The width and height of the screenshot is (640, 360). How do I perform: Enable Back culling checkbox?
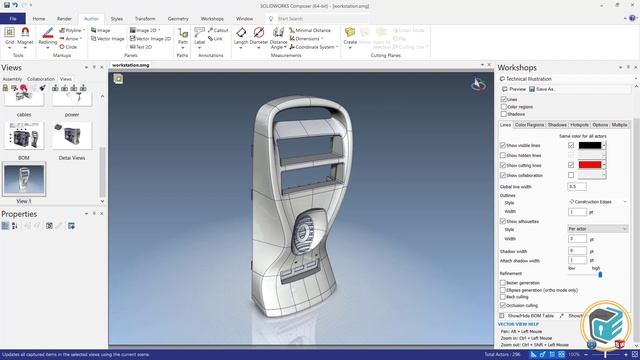click(x=503, y=297)
